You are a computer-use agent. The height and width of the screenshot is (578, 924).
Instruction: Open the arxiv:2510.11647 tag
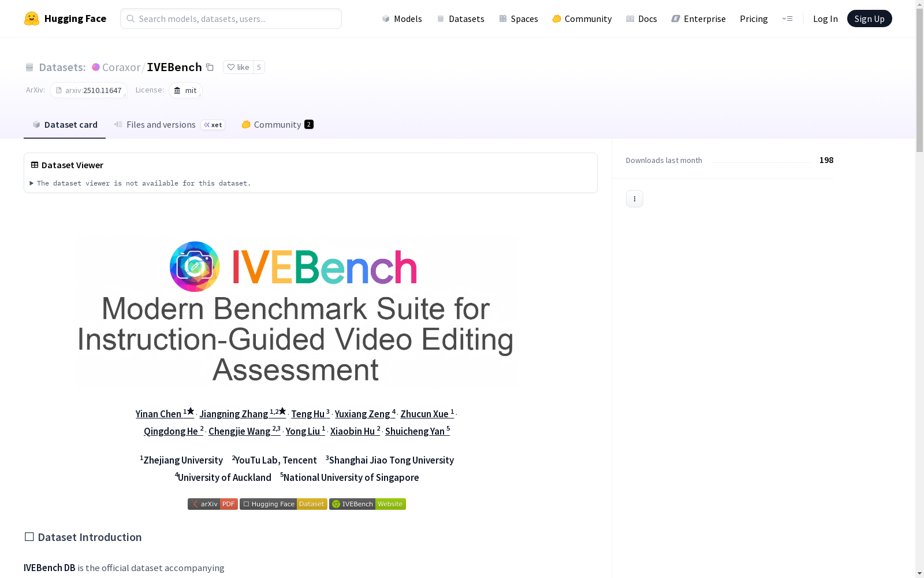point(89,90)
